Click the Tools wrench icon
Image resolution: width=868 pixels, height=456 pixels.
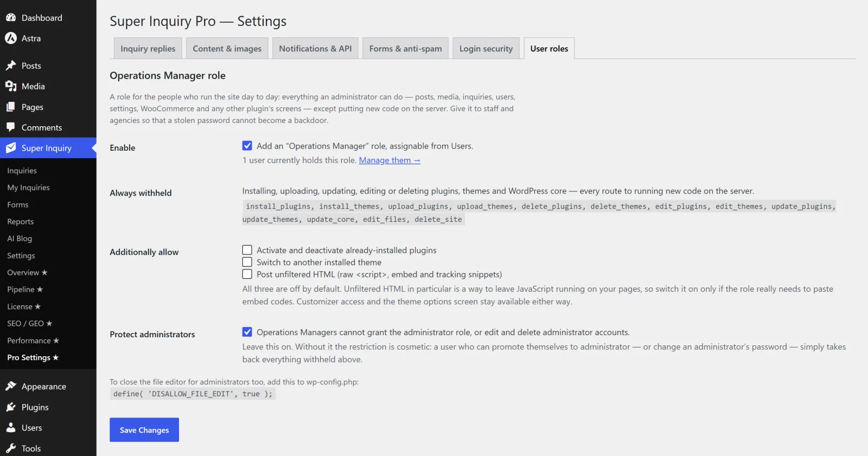pos(11,448)
